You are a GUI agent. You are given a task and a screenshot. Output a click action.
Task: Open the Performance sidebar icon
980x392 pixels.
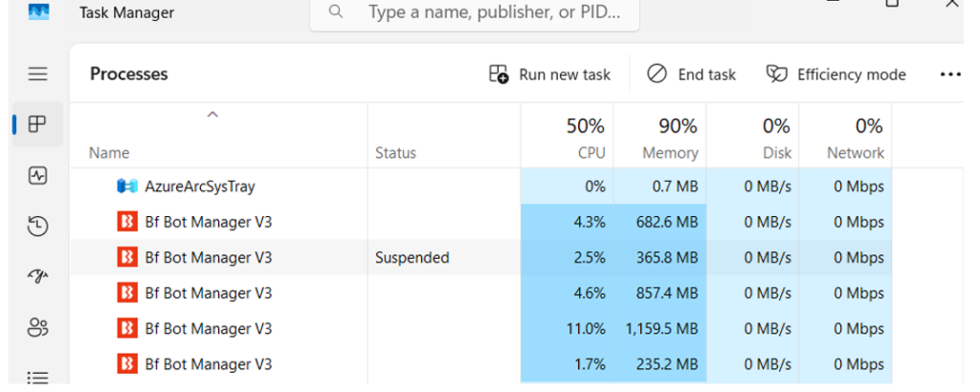coord(37,176)
